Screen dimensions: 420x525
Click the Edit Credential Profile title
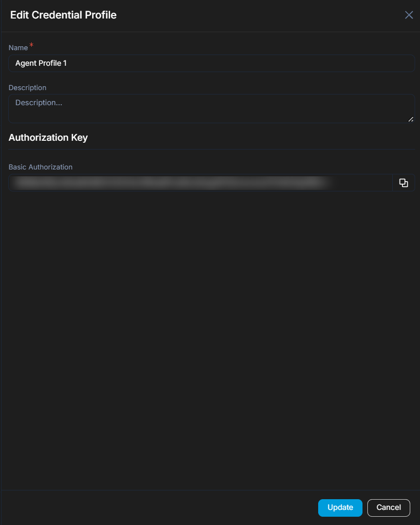coord(63,15)
